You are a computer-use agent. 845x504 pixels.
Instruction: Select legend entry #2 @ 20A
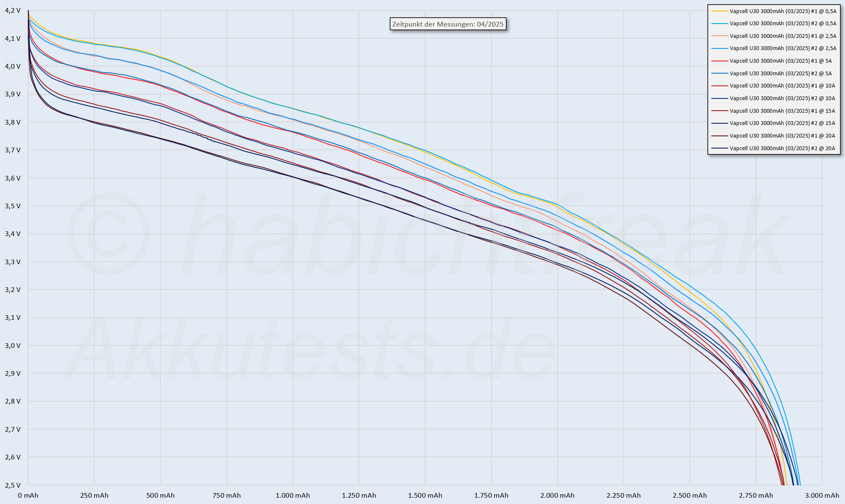tap(782, 149)
